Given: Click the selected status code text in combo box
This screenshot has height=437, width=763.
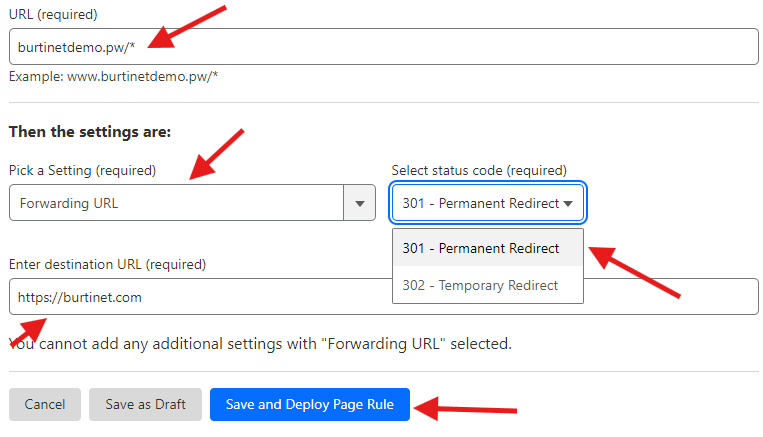Looking at the screenshot, I should point(480,203).
